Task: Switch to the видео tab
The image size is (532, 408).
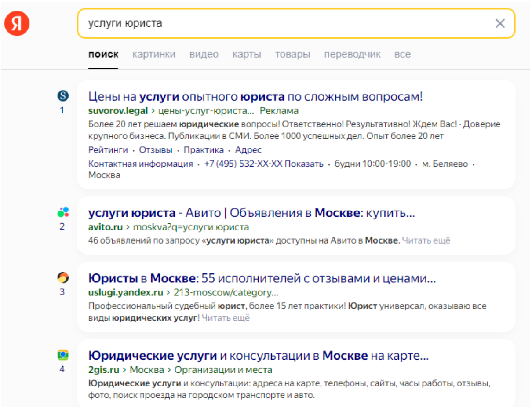Action: (x=204, y=55)
